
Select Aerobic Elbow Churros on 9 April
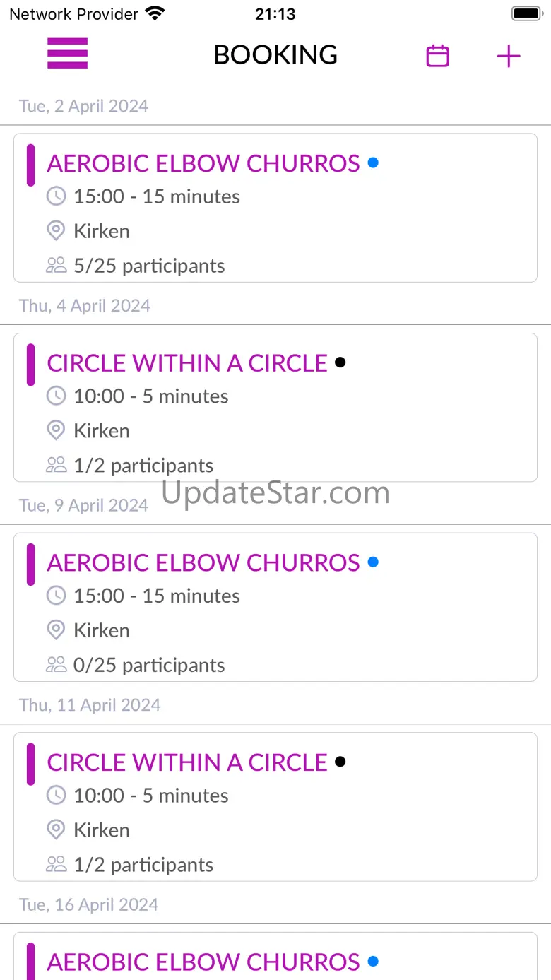[203, 563]
